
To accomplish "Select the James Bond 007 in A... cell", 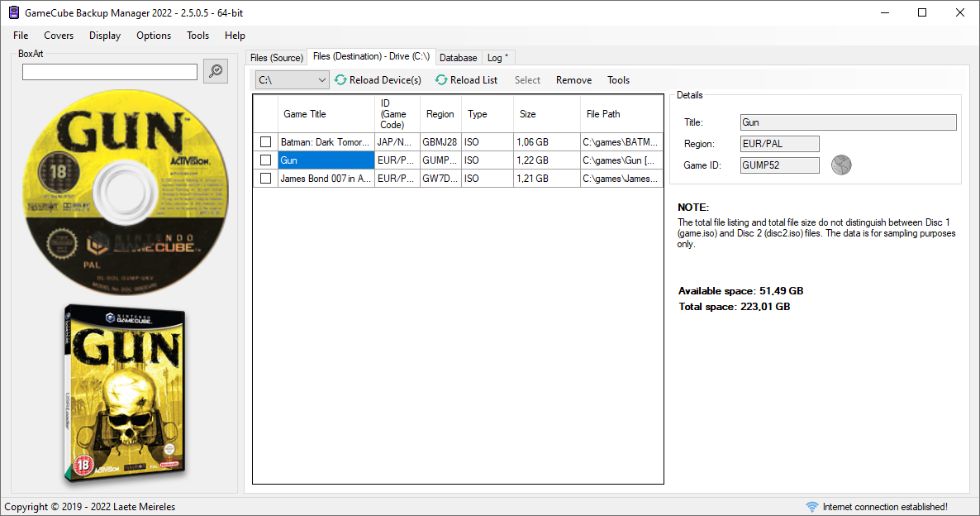I will tap(326, 179).
